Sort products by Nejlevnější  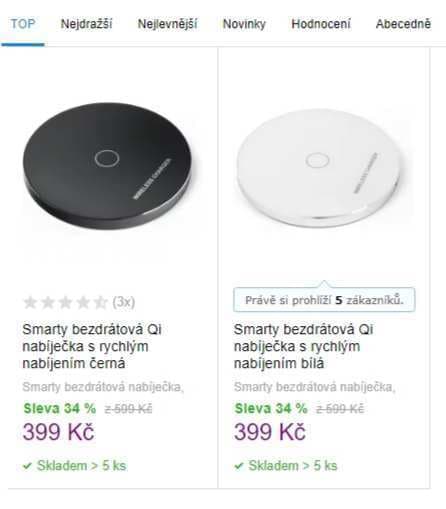(x=167, y=24)
